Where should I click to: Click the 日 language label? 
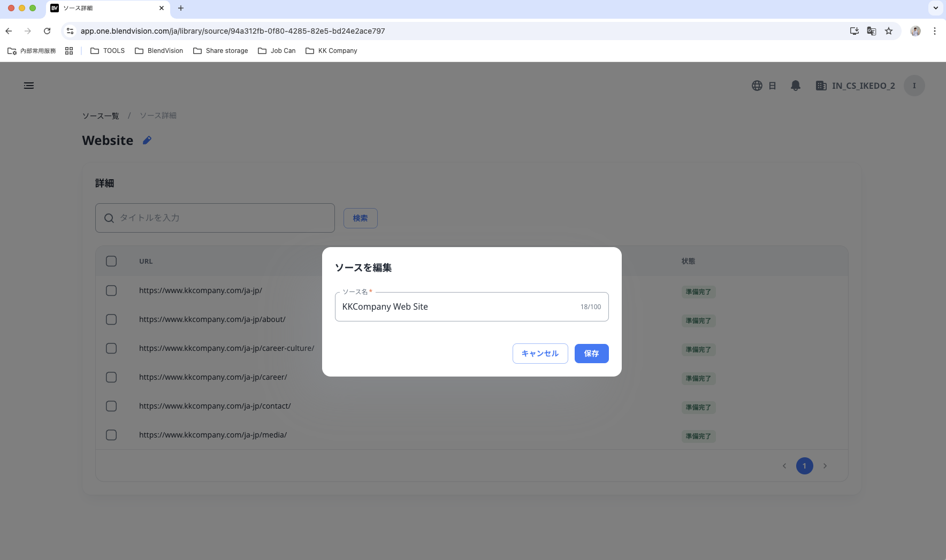(772, 86)
